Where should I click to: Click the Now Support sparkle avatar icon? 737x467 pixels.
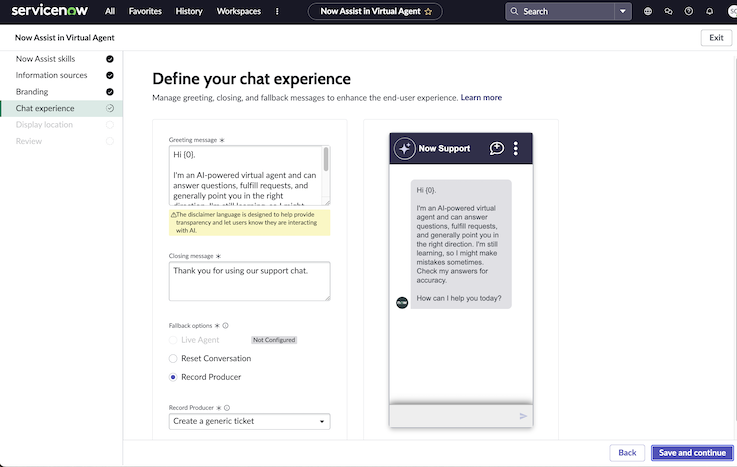404,148
